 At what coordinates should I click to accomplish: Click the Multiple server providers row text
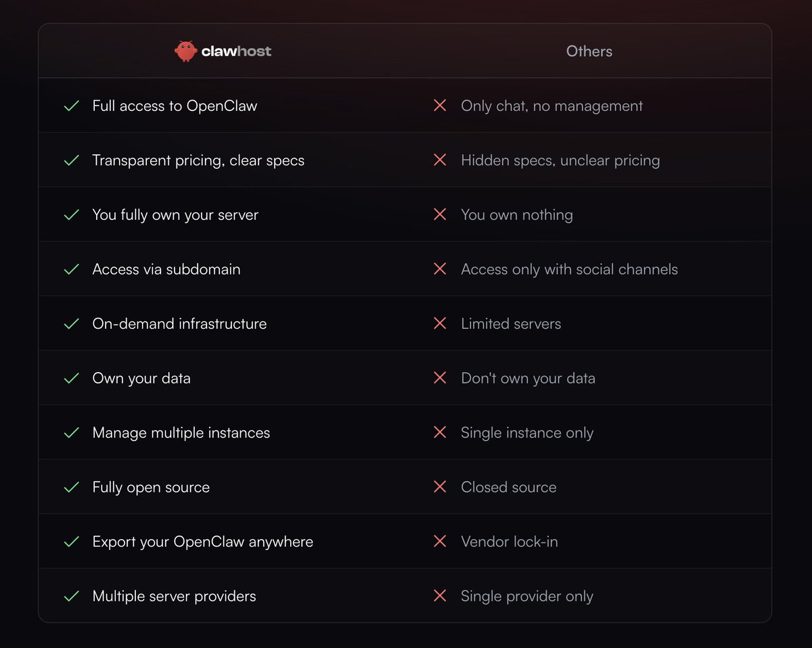pos(174,597)
